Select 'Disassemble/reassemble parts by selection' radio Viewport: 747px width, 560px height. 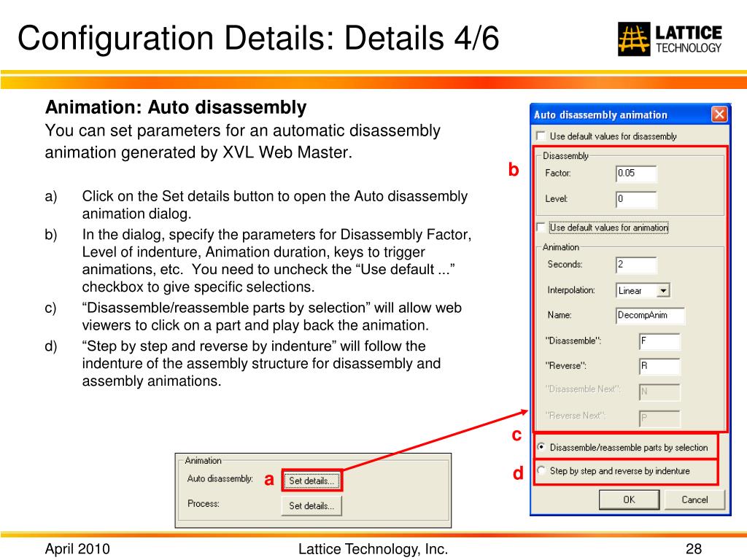[541, 447]
